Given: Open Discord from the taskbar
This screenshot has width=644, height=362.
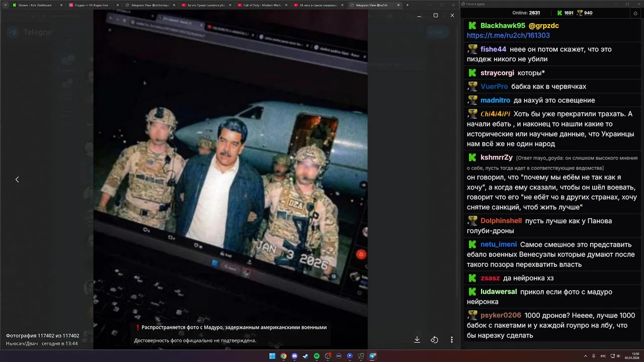Looking at the screenshot, I should tap(294, 356).
